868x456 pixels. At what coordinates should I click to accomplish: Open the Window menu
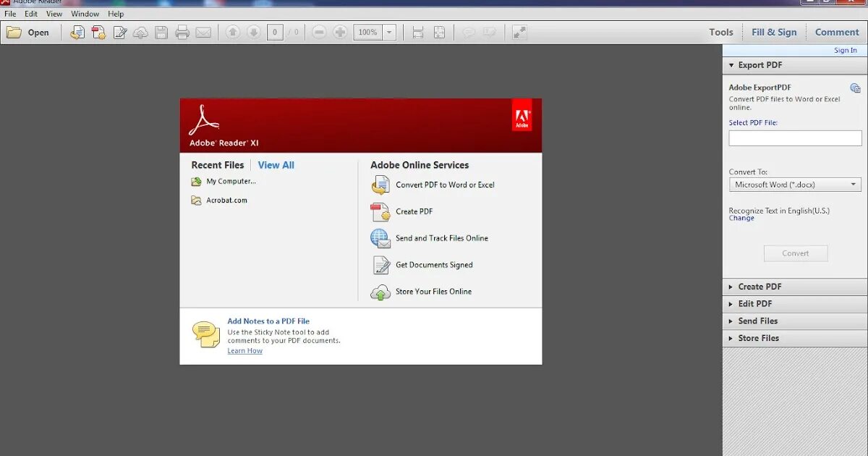pos(85,14)
